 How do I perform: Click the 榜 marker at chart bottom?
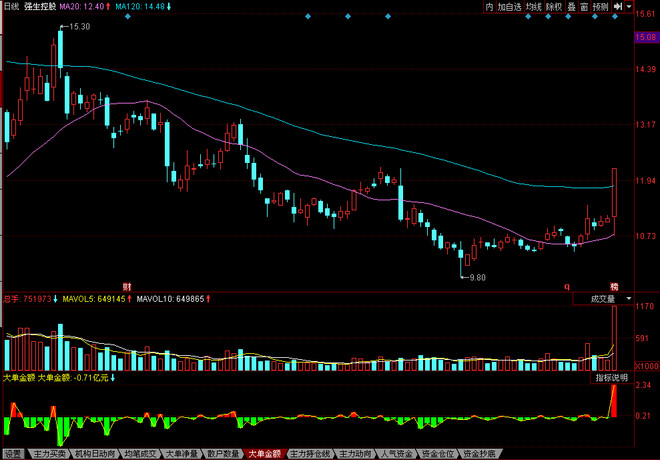click(x=614, y=287)
